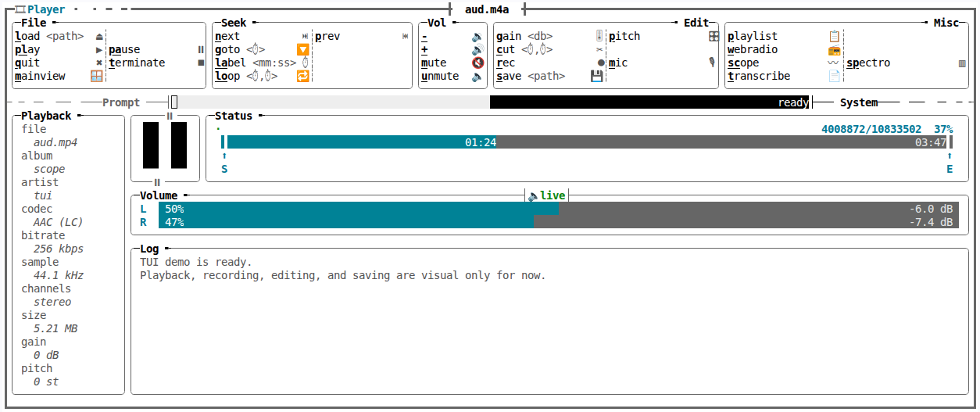This screenshot has height=412, width=980.
Task: Click the orange goto arrow icon
Action: (x=303, y=50)
